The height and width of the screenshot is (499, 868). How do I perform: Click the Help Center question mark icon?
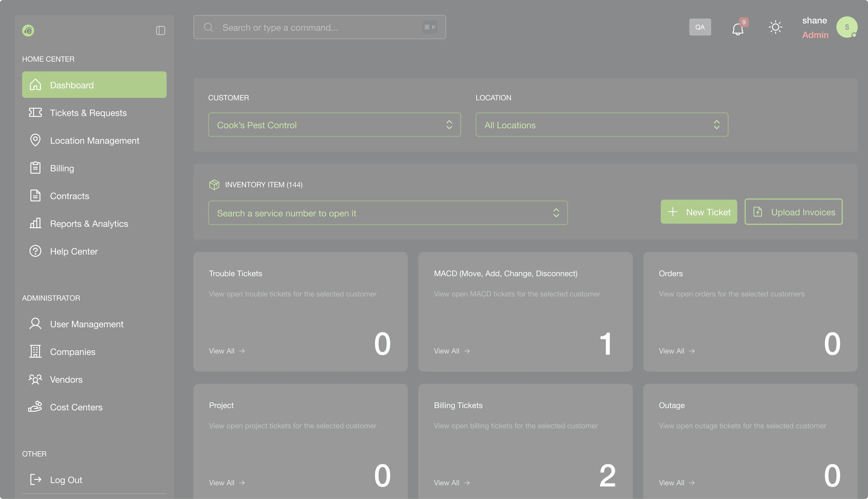(x=35, y=251)
